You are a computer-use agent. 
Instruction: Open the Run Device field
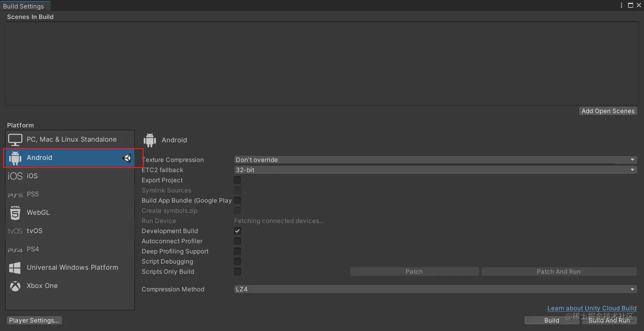click(279, 221)
